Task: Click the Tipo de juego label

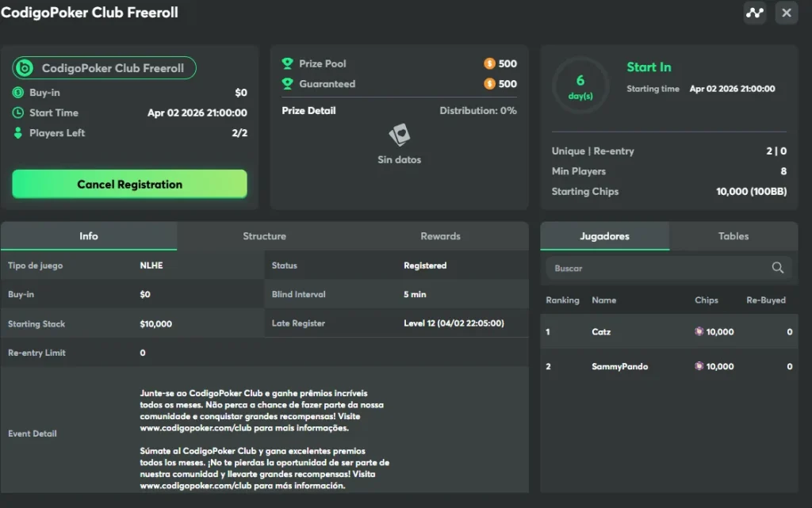Action: (x=35, y=265)
